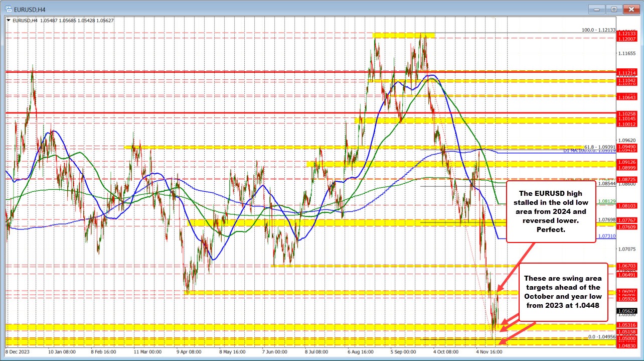Viewport: 644px width, 361px height.
Task: Select the red price tag 1.06703
Action: click(x=627, y=266)
